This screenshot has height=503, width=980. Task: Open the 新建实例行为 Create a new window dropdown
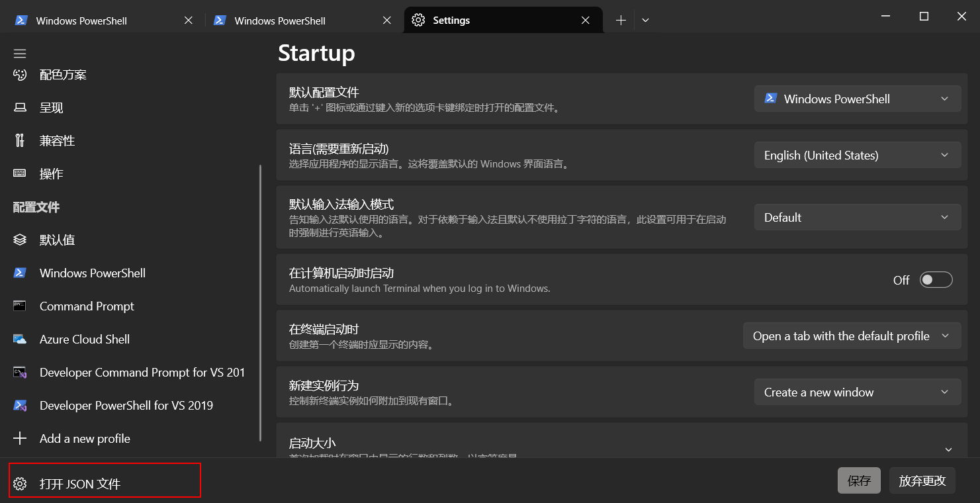858,392
